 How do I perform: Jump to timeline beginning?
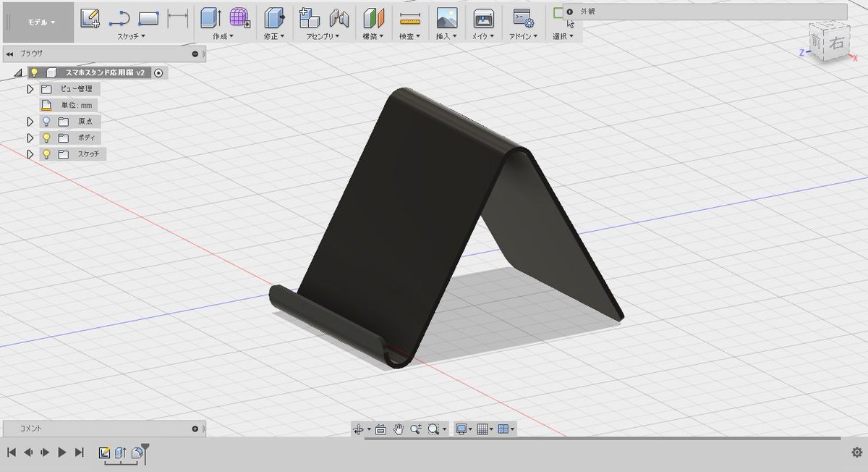click(x=11, y=452)
